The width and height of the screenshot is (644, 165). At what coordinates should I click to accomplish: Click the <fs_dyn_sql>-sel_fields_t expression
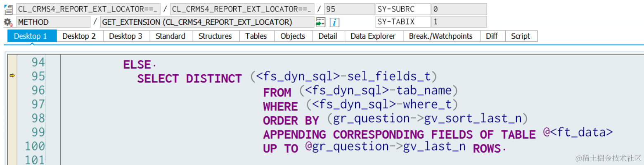[x=343, y=77]
